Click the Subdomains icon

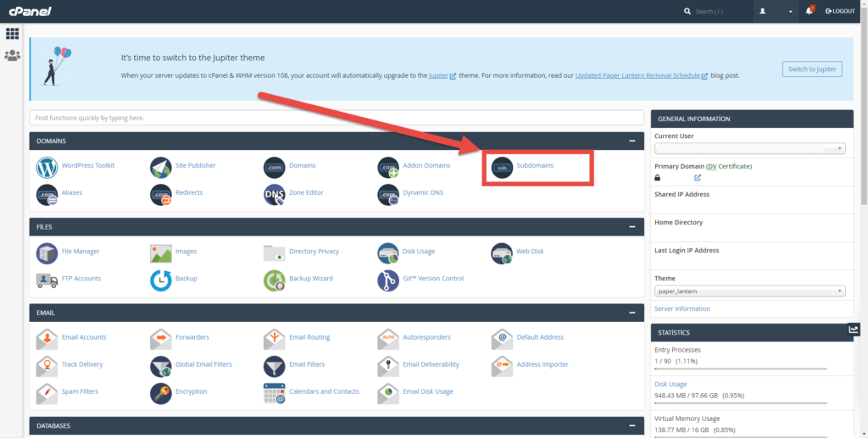click(502, 167)
